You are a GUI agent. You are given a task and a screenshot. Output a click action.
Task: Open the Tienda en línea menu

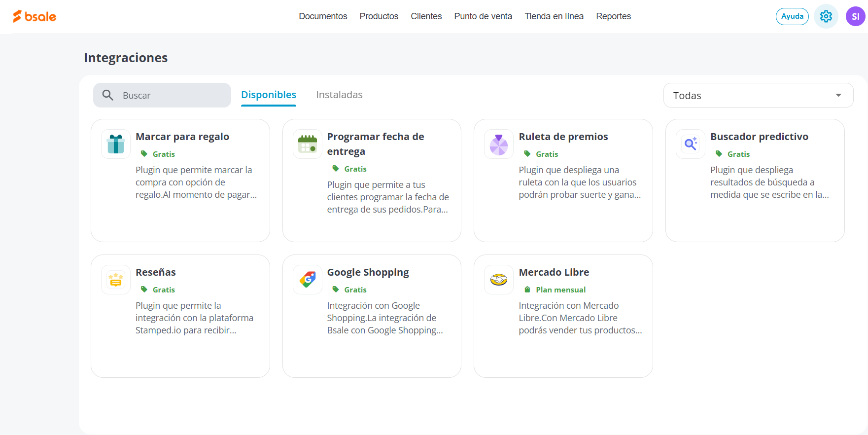point(554,16)
